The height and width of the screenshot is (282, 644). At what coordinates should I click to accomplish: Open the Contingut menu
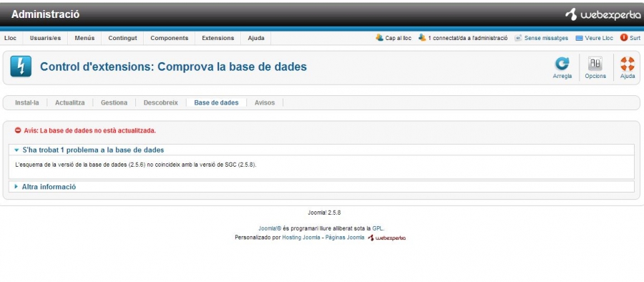122,38
